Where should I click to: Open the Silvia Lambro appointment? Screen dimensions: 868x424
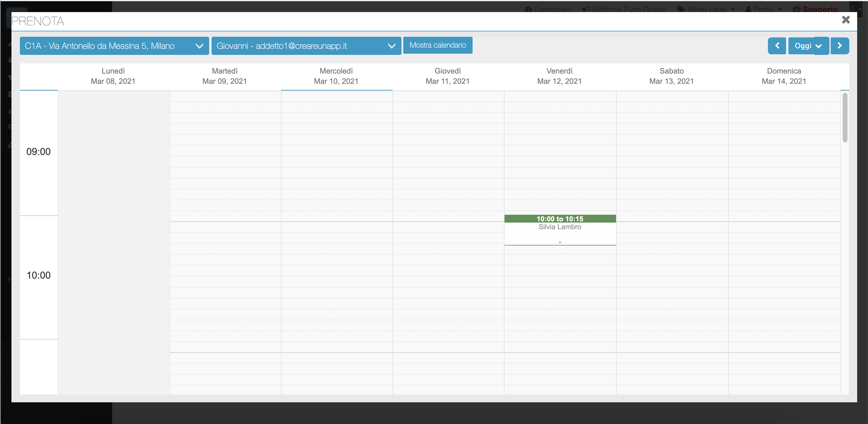(560, 227)
